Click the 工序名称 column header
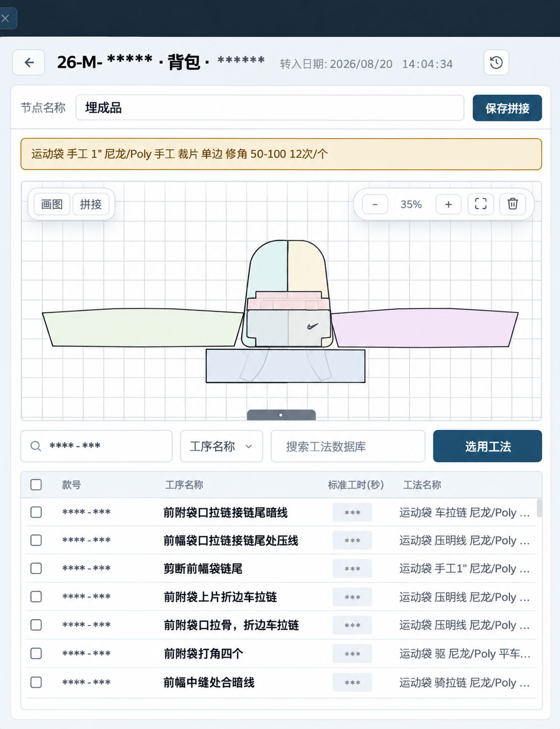The width and height of the screenshot is (560, 729). (x=184, y=485)
